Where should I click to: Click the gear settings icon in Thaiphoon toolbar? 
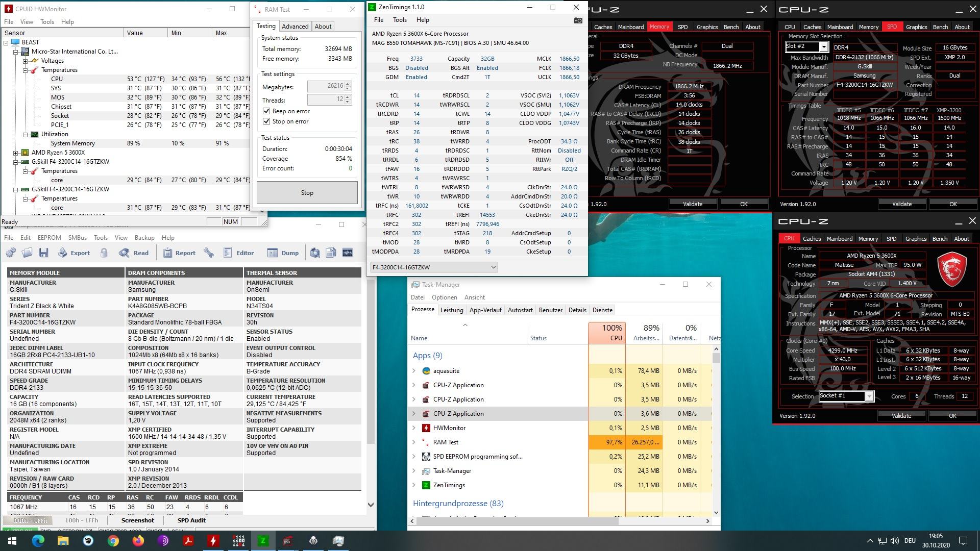[11, 253]
